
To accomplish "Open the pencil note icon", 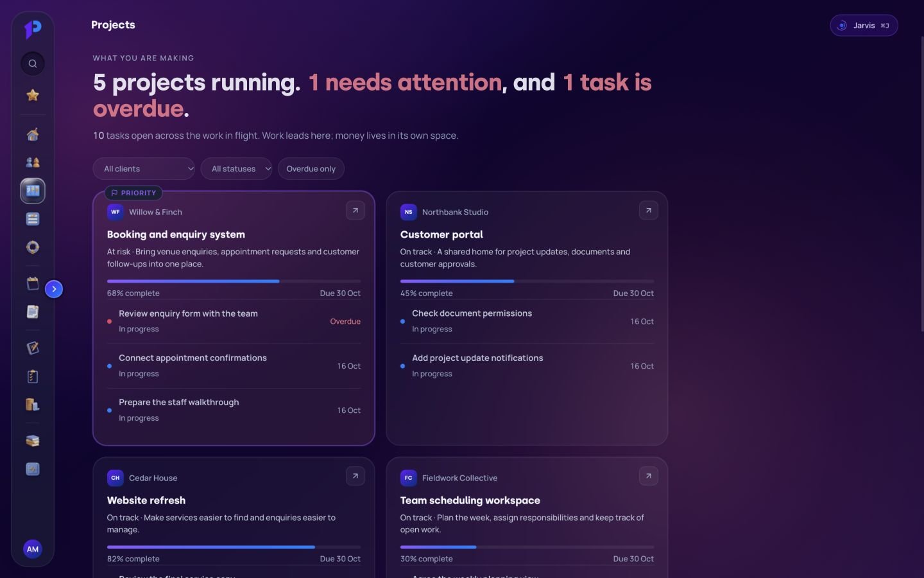I will click(x=33, y=347).
